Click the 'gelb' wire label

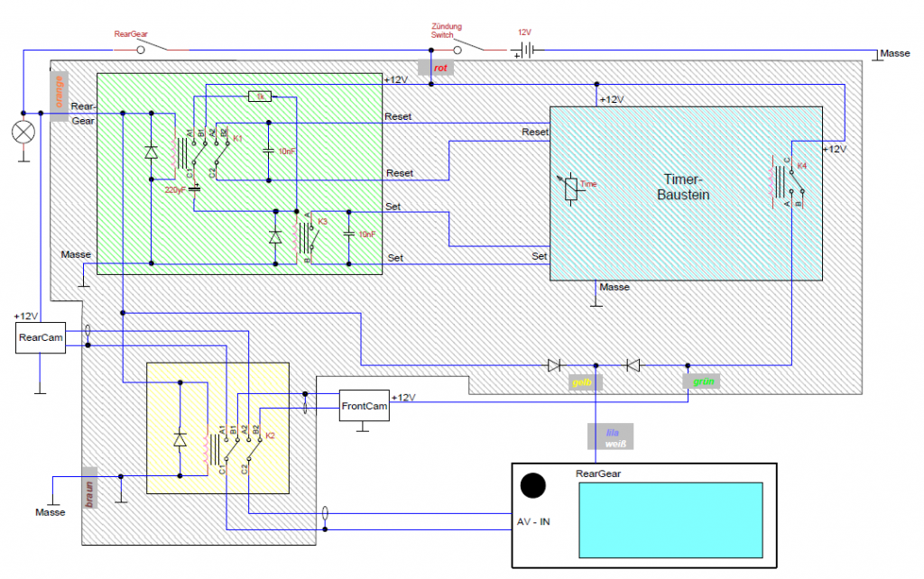582,382
